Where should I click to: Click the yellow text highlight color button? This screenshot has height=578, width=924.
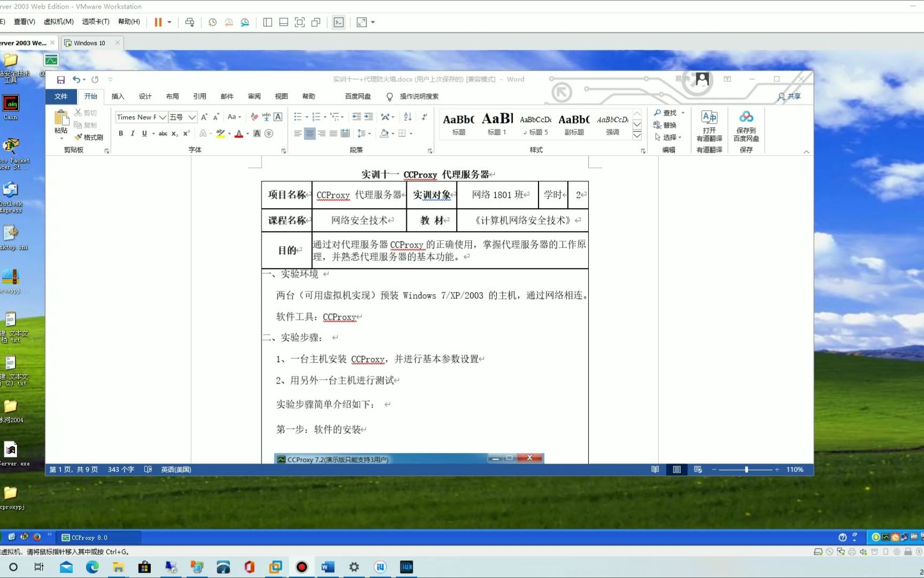coord(220,134)
